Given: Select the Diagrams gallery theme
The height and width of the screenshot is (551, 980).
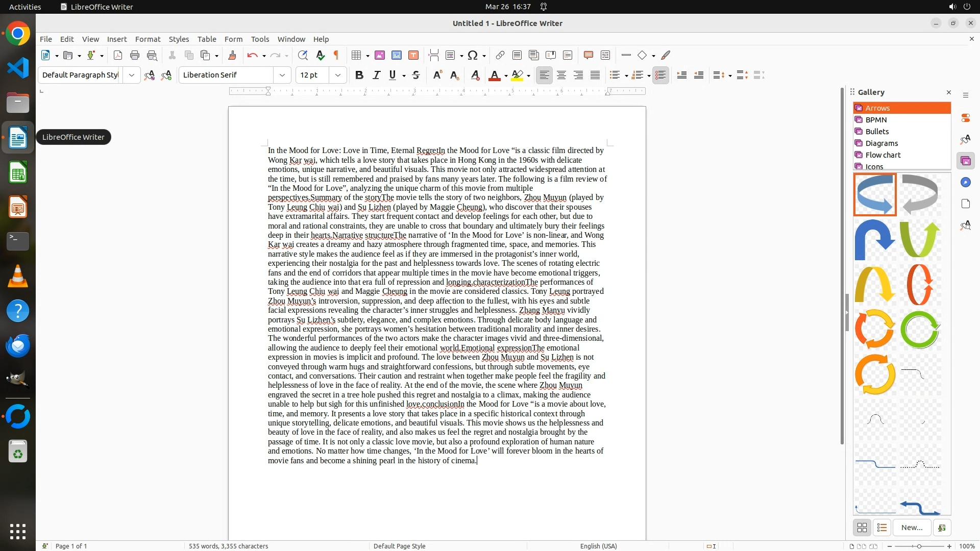Looking at the screenshot, I should (881, 143).
